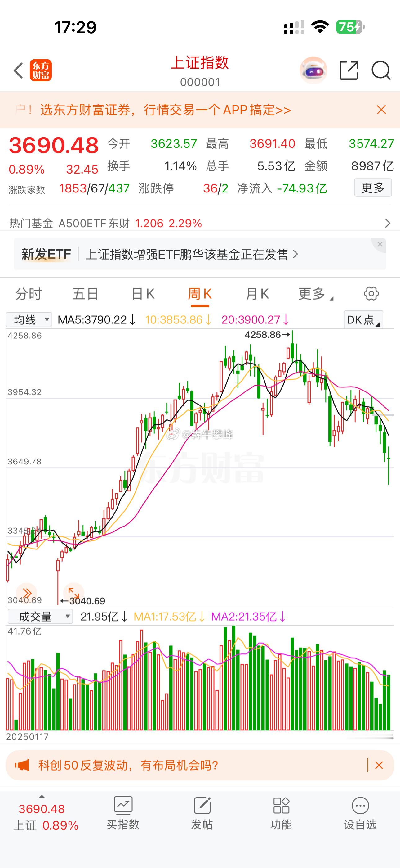The height and width of the screenshot is (868, 400).
Task: Open the 上证指数增强ETF鹏华 fund link
Action: click(x=192, y=254)
